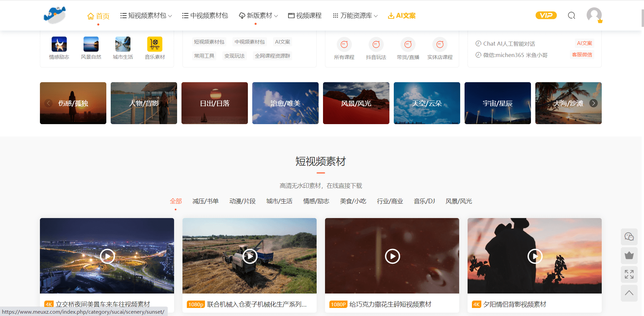Open the 大海/沙滩 category thumbnail
The image size is (644, 316).
tap(569, 103)
